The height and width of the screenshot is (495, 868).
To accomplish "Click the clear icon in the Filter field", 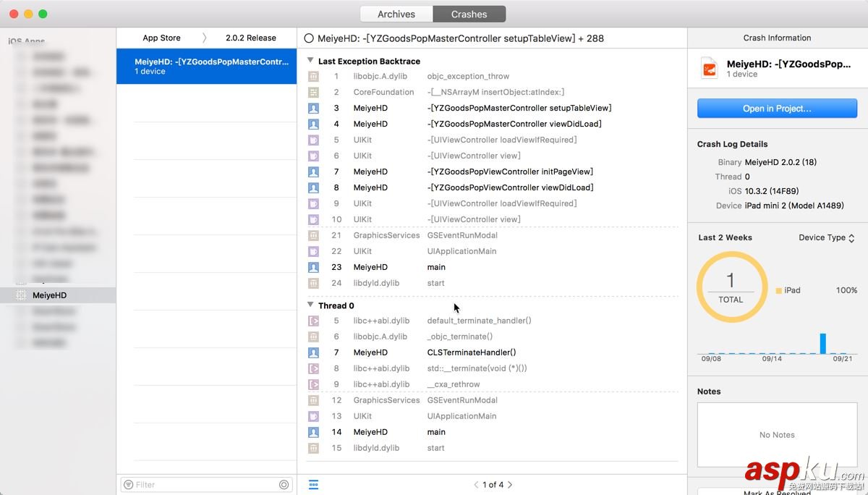I will [284, 484].
